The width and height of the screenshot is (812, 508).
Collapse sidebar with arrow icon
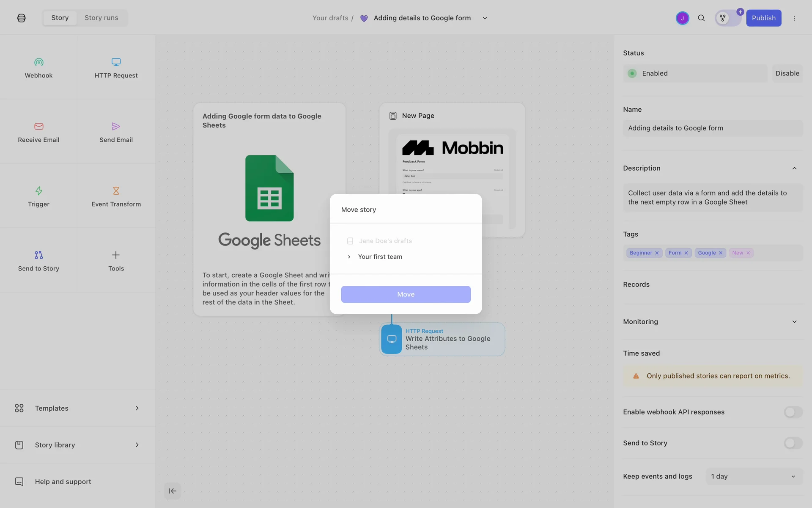pyautogui.click(x=173, y=491)
